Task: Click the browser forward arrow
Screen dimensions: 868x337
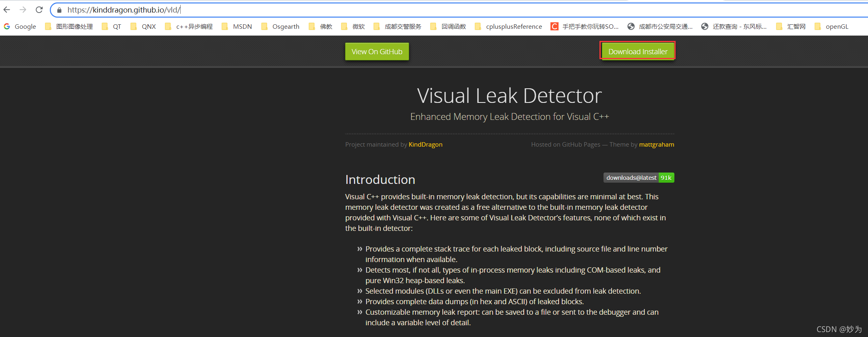Action: click(23, 10)
